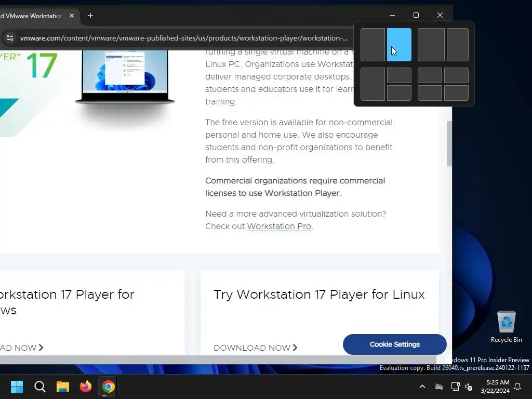
Task: Open network status tray icon
Action: click(x=455, y=387)
